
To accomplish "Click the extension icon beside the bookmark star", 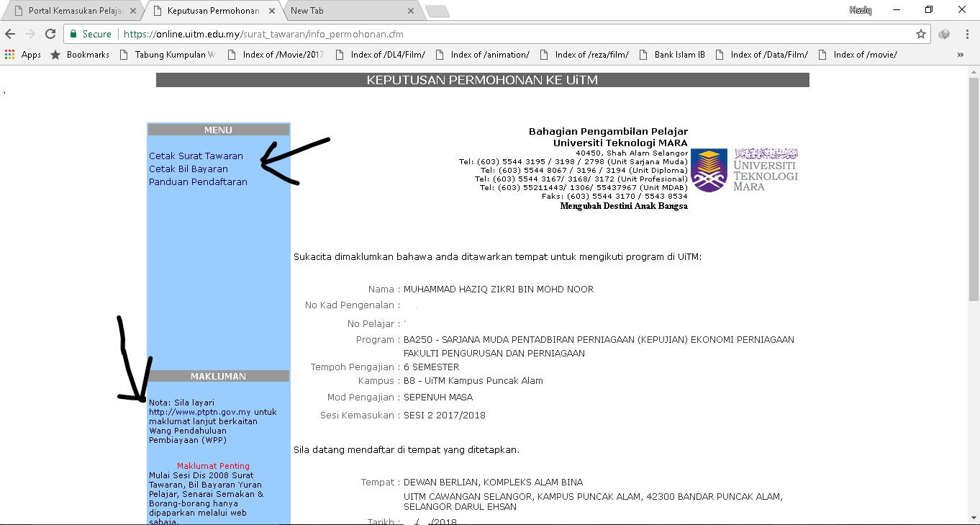I will [x=944, y=34].
